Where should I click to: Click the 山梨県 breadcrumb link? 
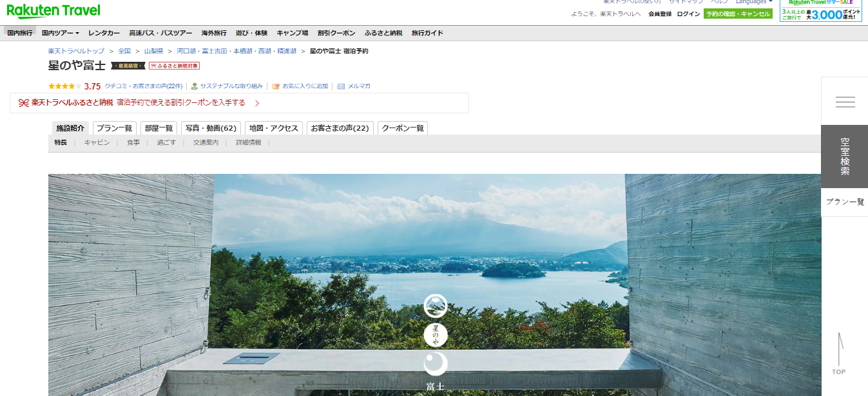153,51
